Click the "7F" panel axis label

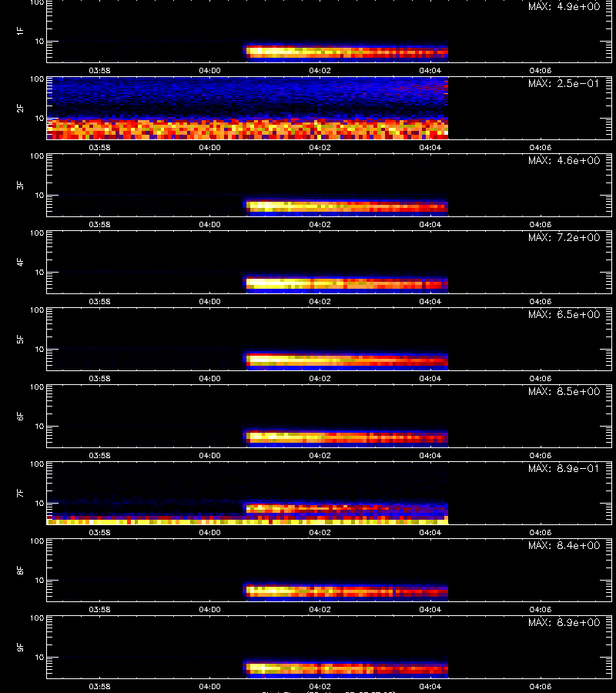click(20, 494)
